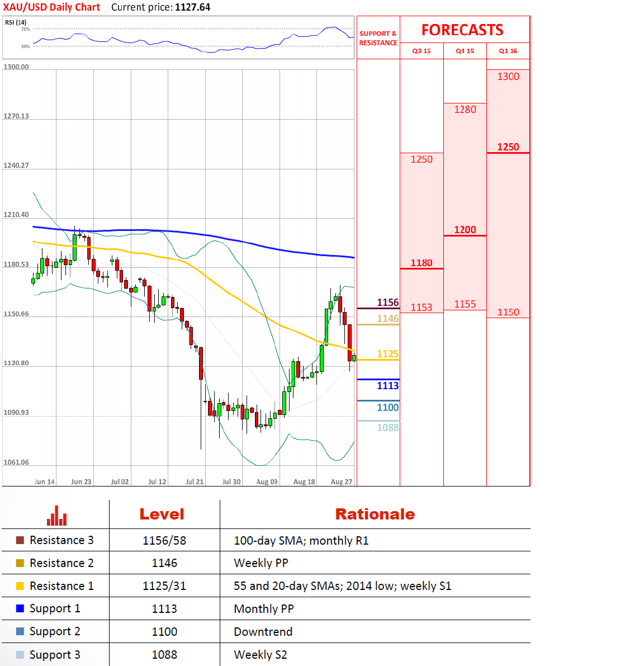Click the Rationale column header

coord(375,514)
